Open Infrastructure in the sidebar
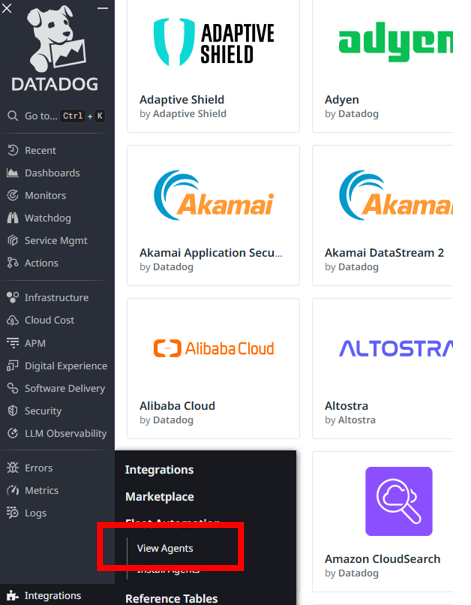The width and height of the screenshot is (471, 605). (56, 297)
